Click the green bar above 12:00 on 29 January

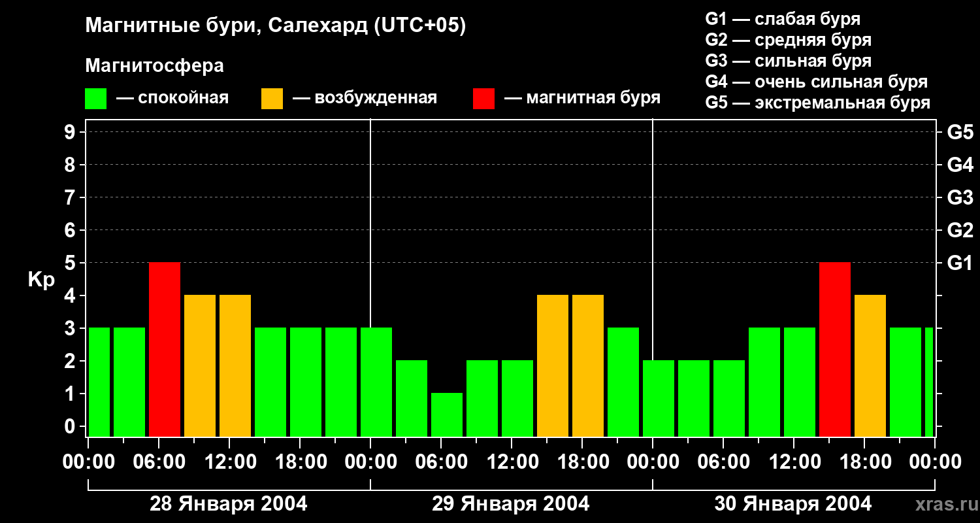(x=517, y=398)
